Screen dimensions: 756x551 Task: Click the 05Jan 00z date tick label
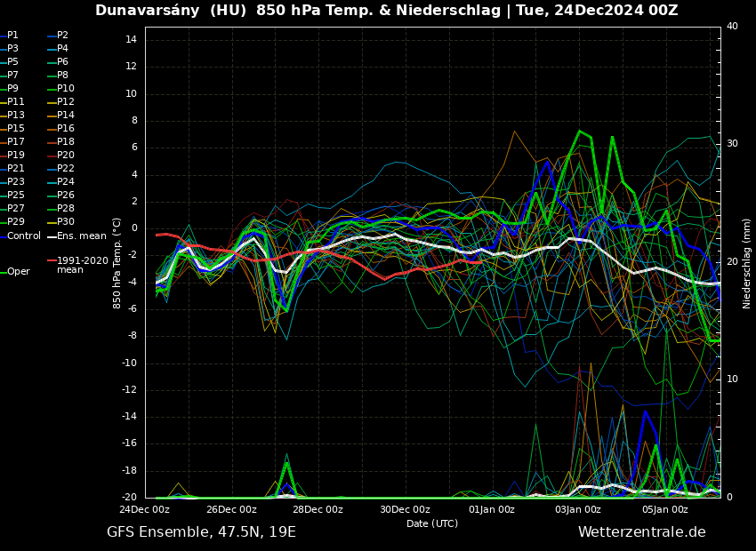[x=665, y=510]
